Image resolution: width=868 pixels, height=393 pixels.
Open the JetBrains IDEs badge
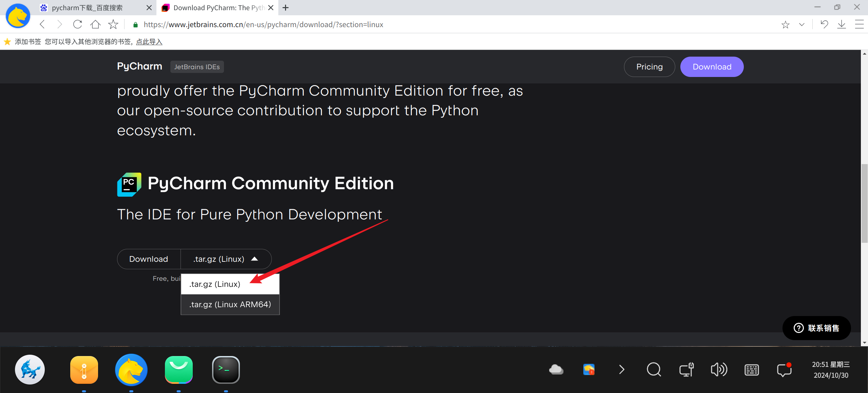pyautogui.click(x=197, y=67)
